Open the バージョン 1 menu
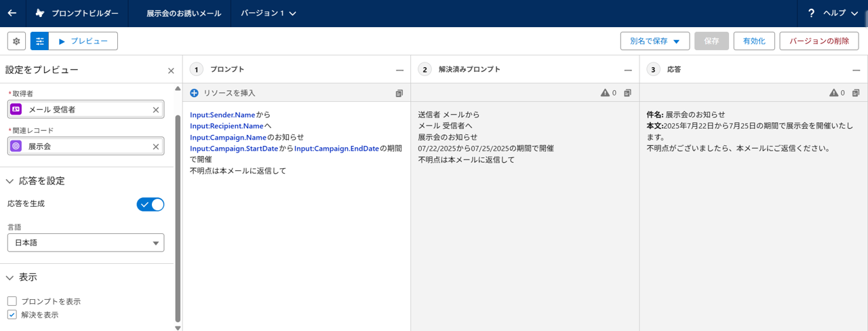The image size is (868, 331). tap(268, 14)
